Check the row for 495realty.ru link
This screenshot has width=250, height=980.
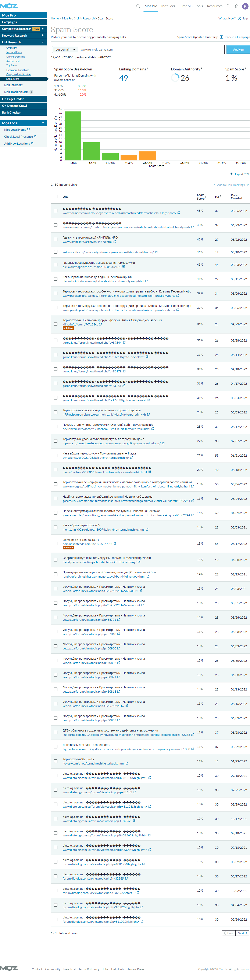pyautogui.click(x=56, y=412)
